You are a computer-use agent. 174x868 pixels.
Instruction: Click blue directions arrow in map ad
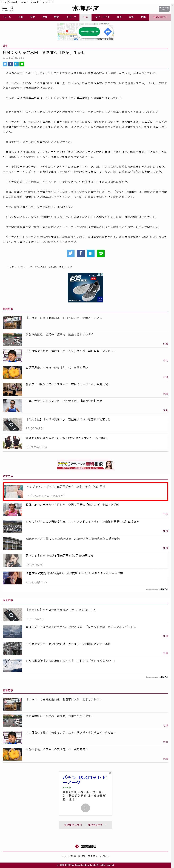pyautogui.click(x=107, y=32)
